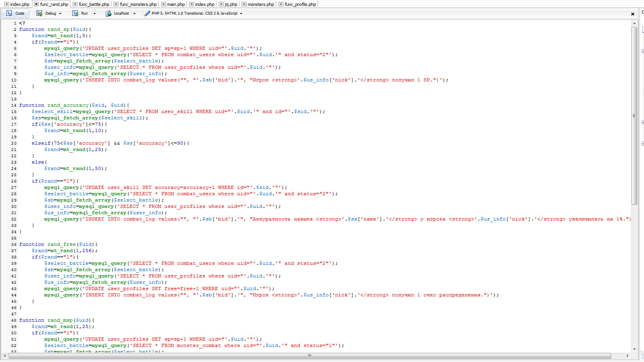Click the Run button label
Viewport: 644px width, 362px height.
[x=85, y=13]
